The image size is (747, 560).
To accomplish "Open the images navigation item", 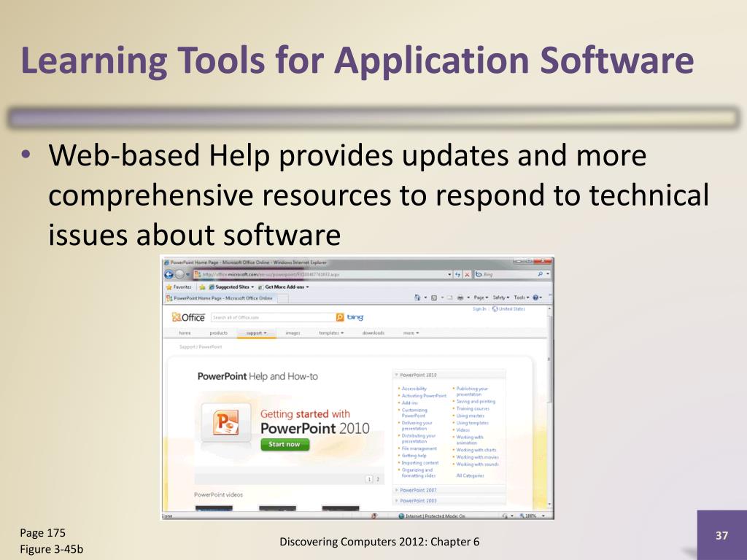I will tap(293, 333).
